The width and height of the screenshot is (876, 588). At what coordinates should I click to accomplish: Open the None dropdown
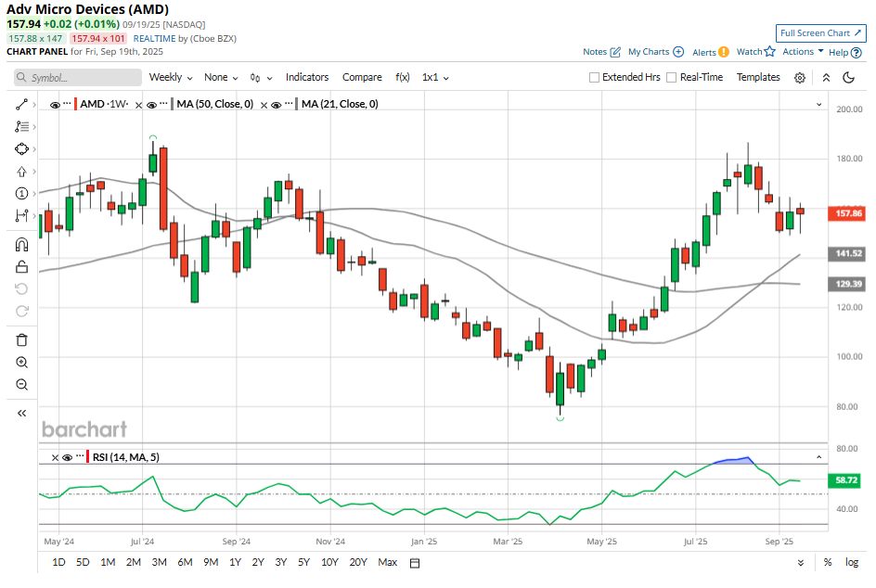point(221,78)
